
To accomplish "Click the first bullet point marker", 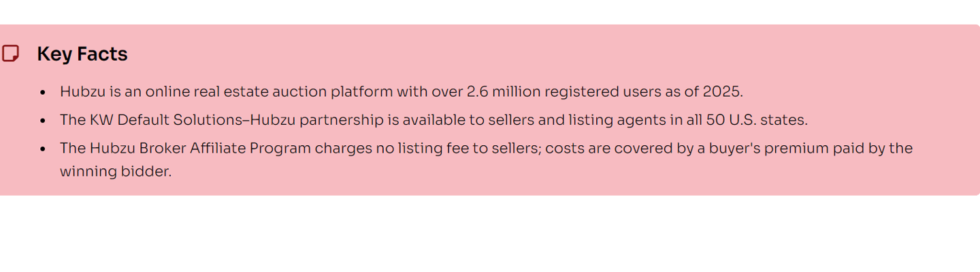I will pyautogui.click(x=44, y=92).
